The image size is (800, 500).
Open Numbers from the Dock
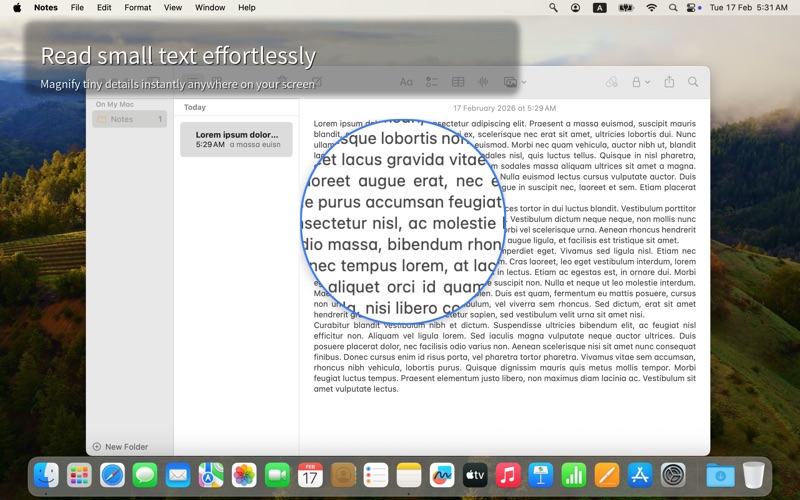pos(574,476)
